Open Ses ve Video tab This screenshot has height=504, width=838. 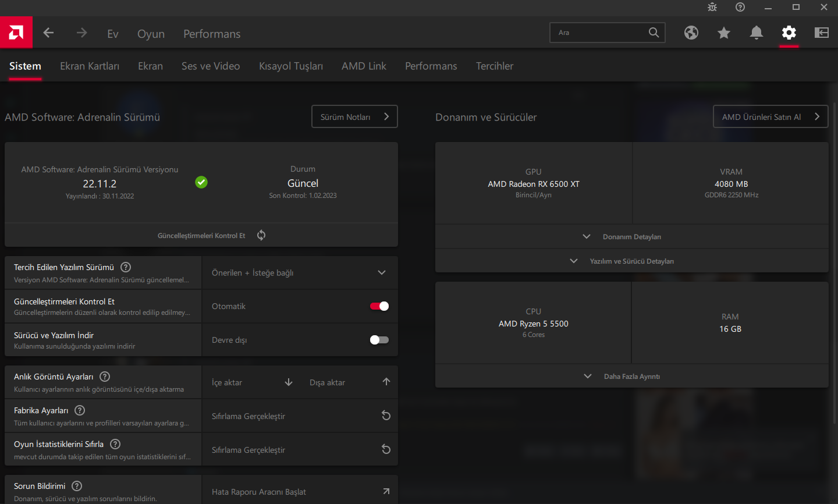211,66
